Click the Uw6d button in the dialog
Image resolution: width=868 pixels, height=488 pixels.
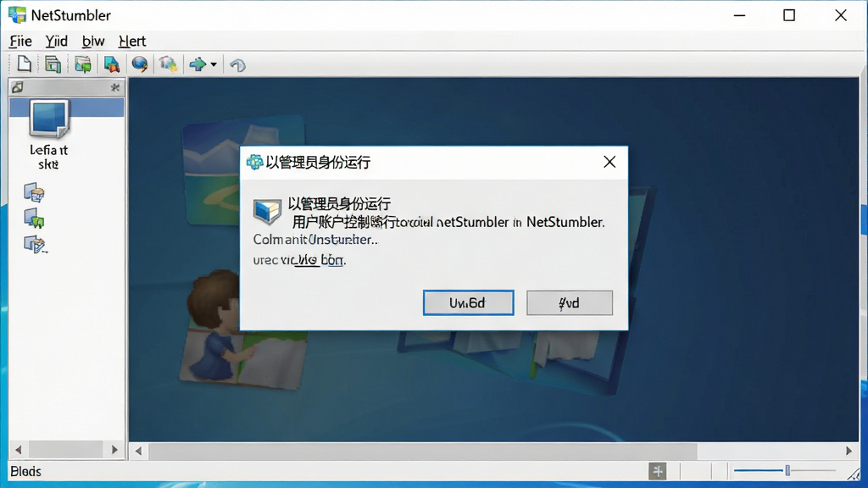coord(468,302)
